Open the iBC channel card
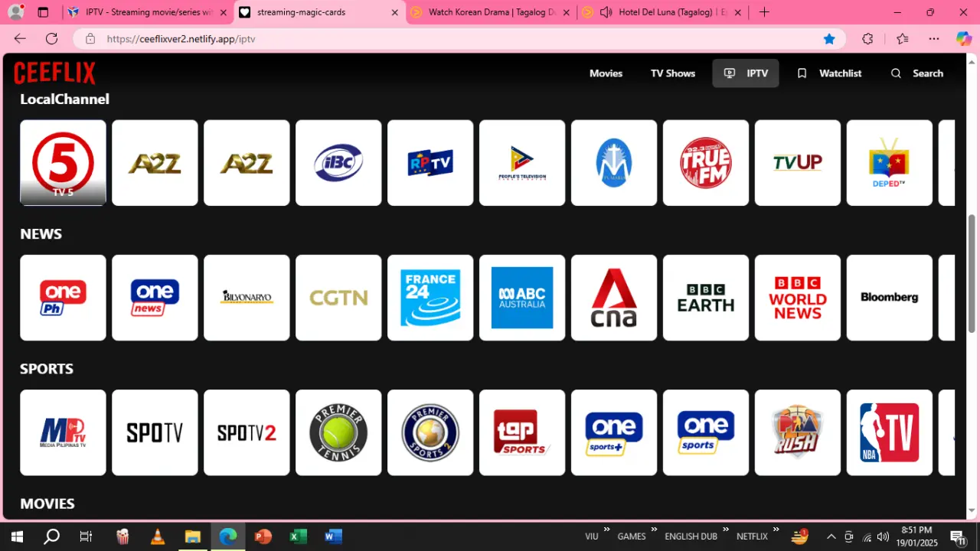 (x=338, y=163)
